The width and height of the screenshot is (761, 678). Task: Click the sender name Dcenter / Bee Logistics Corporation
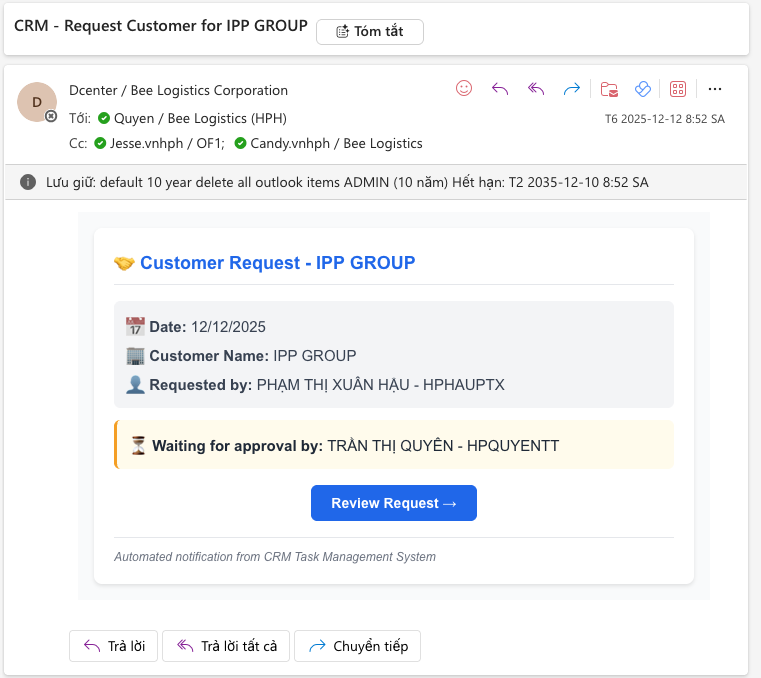point(178,90)
